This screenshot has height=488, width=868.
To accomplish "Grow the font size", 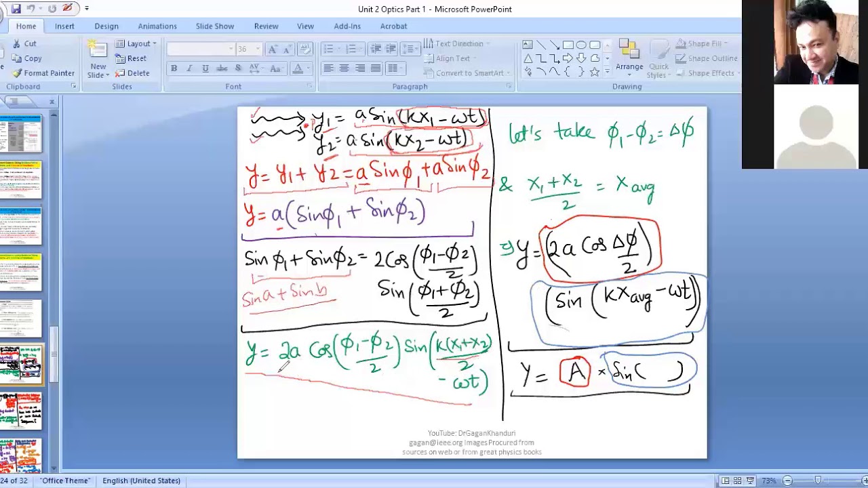I will (x=272, y=49).
